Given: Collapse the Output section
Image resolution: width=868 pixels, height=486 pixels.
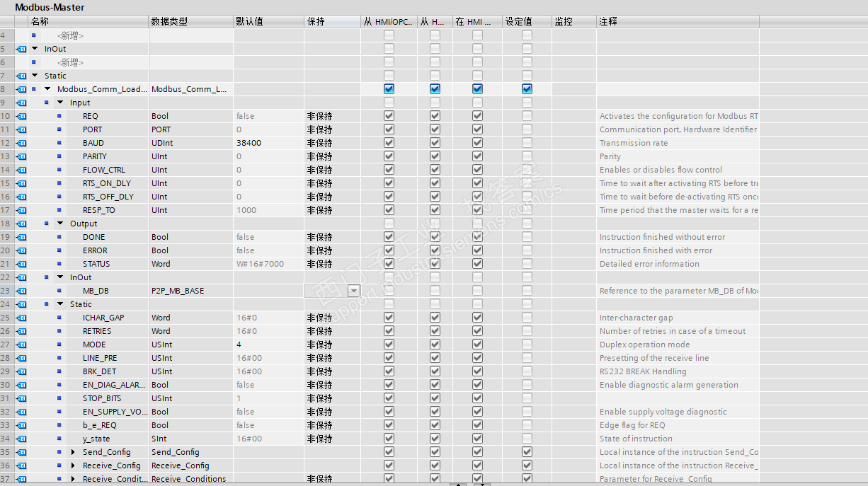Looking at the screenshot, I should pyautogui.click(x=60, y=224).
